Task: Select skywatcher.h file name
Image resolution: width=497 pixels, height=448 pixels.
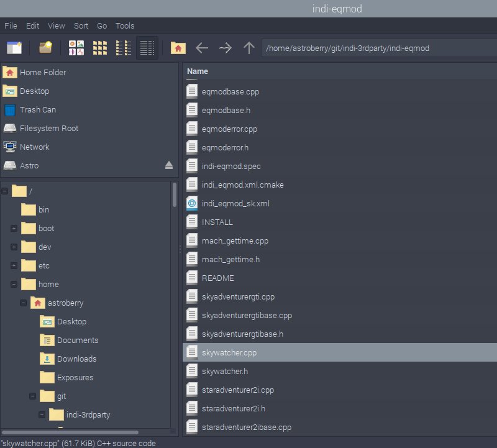Action: point(225,372)
